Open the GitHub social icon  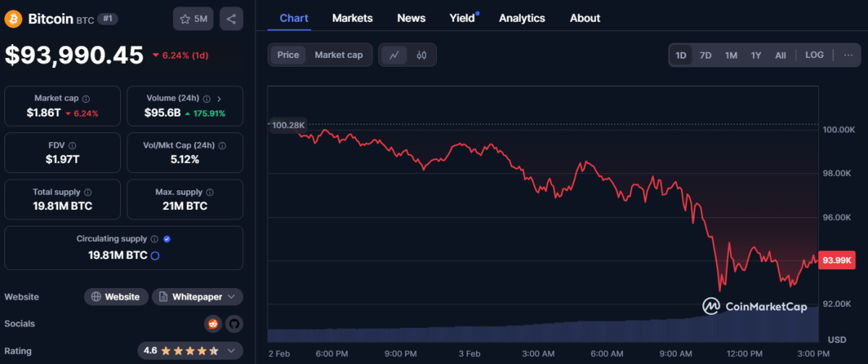(233, 323)
